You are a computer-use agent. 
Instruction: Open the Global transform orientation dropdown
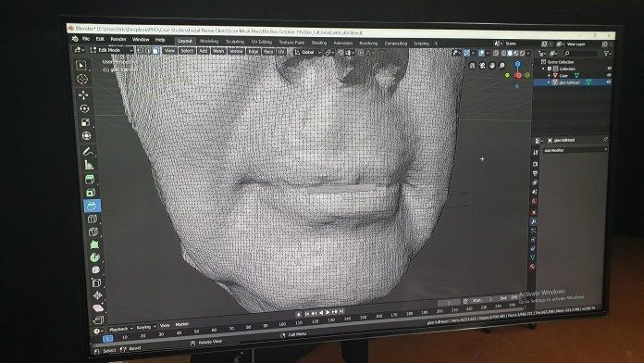(307, 52)
